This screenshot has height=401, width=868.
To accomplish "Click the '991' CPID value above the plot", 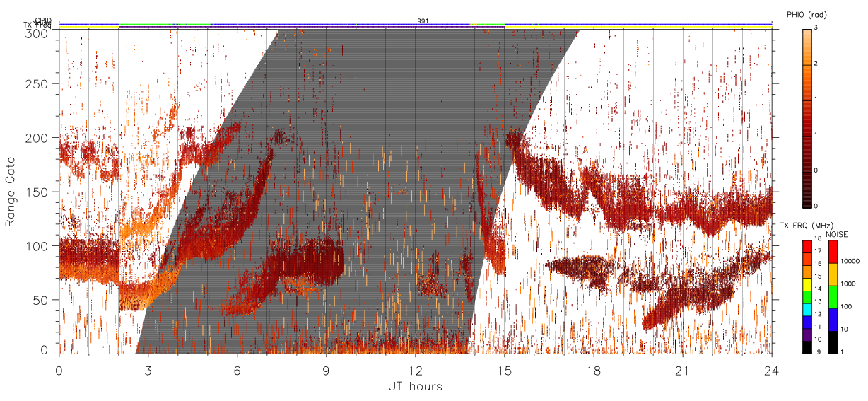I will (x=423, y=21).
